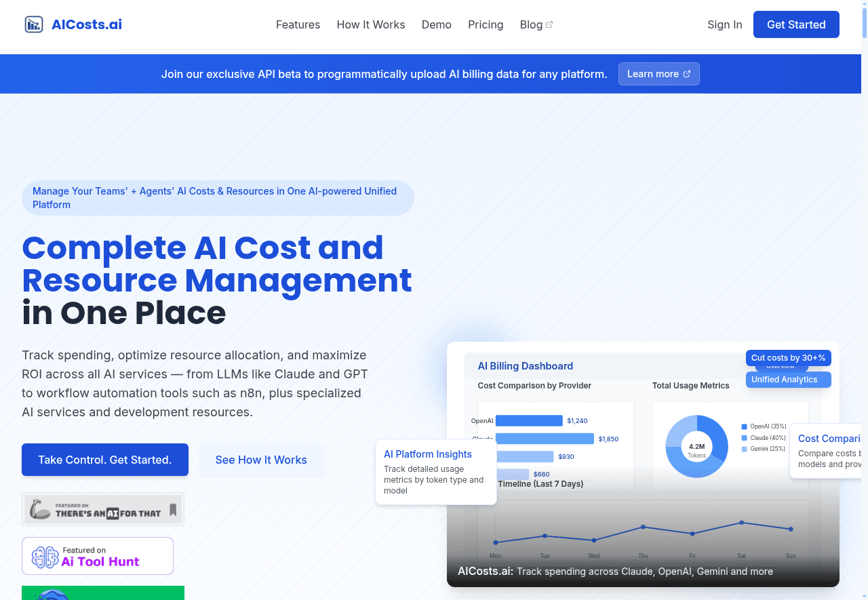The height and width of the screenshot is (600, 868).
Task: Click the 4.2M Tokens donut chart
Action: pos(696,446)
